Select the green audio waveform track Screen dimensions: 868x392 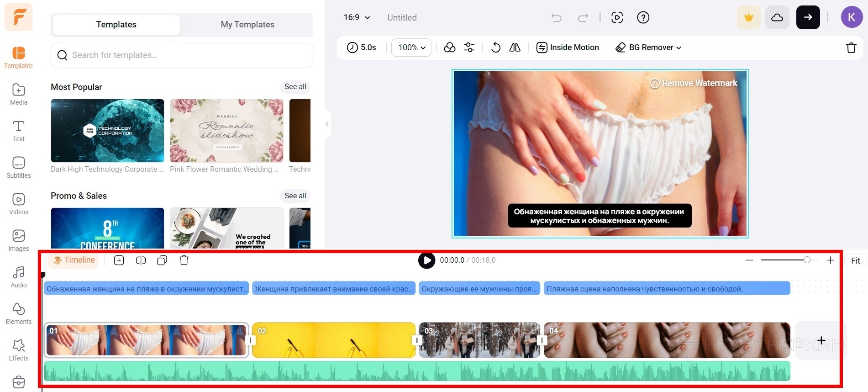pyautogui.click(x=417, y=371)
